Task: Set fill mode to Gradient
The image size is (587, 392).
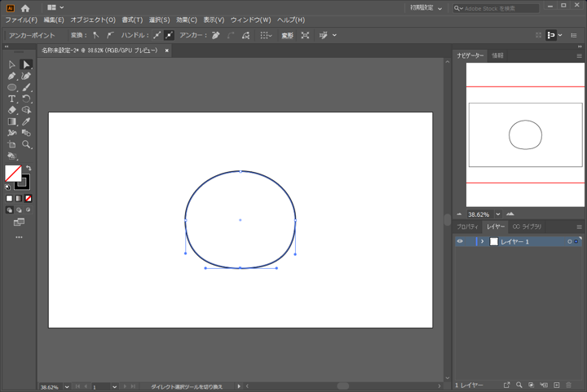Action: click(19, 199)
